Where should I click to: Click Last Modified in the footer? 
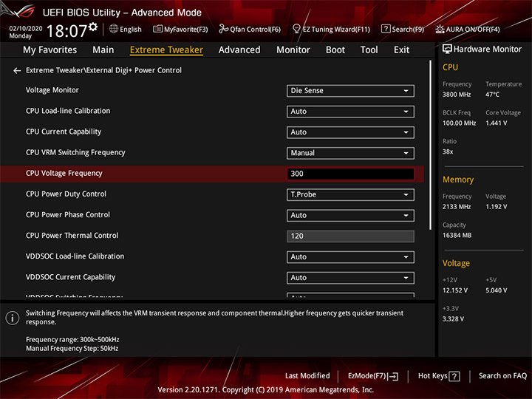[307, 376]
